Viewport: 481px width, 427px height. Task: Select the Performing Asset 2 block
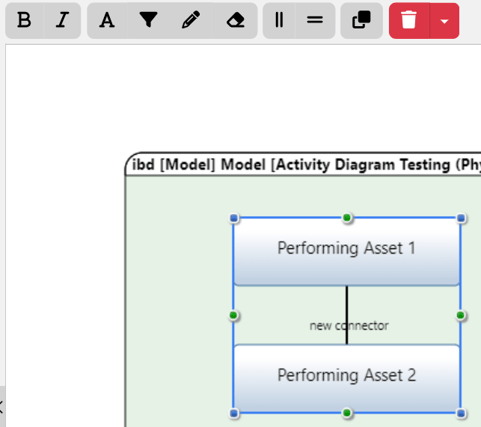[347, 379]
